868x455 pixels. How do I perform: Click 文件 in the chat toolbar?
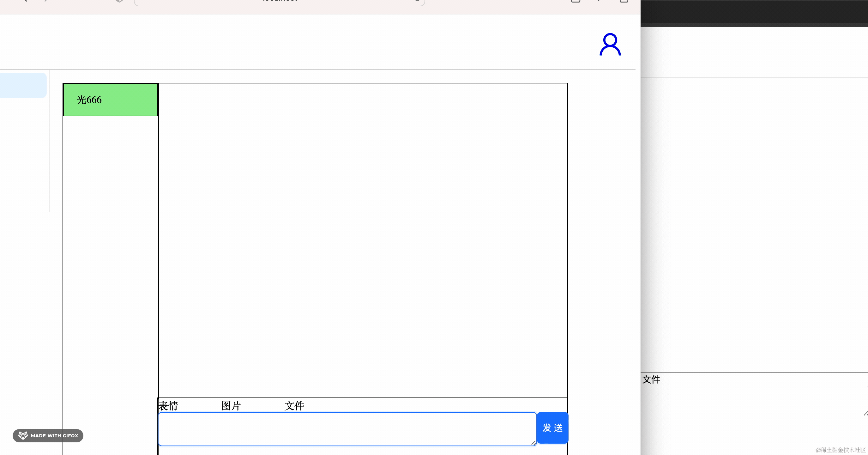pyautogui.click(x=294, y=405)
